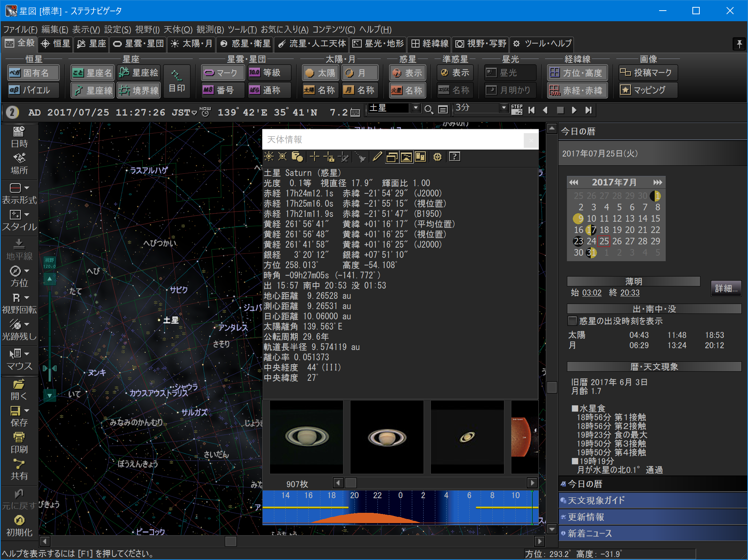Toggle the 星座線 constellation lines button
The height and width of the screenshot is (560, 748).
click(x=93, y=90)
